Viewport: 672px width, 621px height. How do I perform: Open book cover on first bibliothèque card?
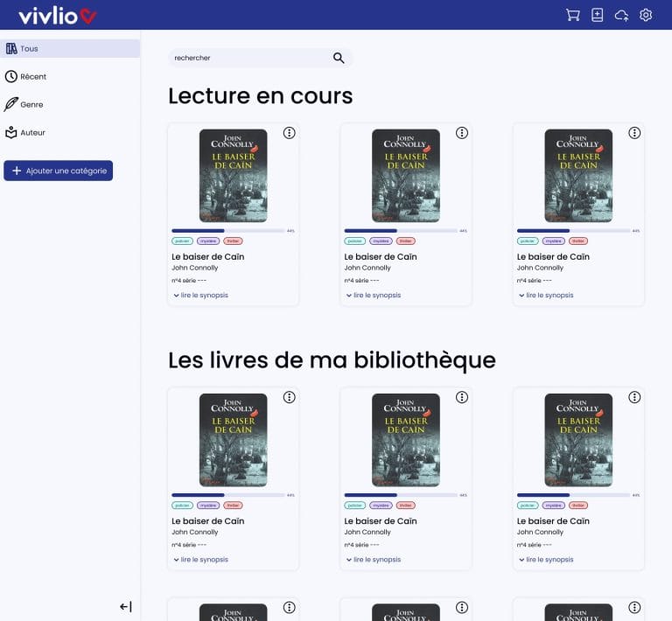pos(233,440)
